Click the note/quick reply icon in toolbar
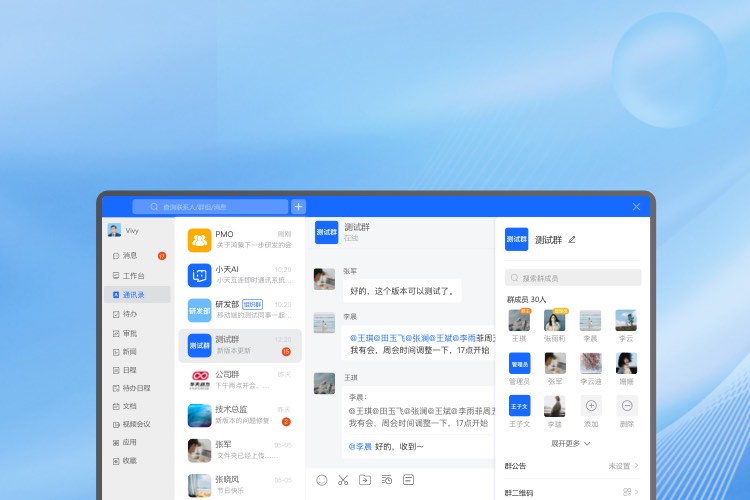750x500 pixels. tap(408, 479)
